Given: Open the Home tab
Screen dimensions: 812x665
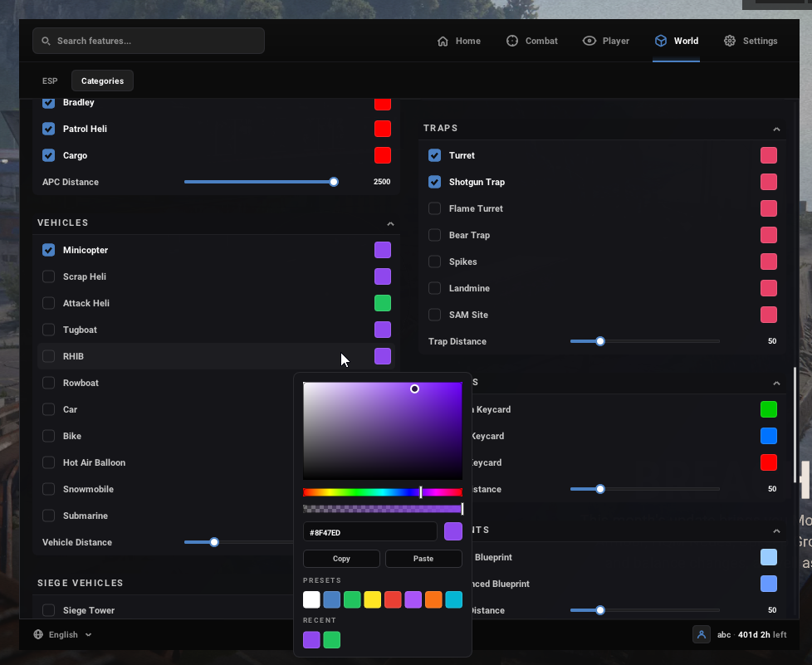Looking at the screenshot, I should point(459,41).
